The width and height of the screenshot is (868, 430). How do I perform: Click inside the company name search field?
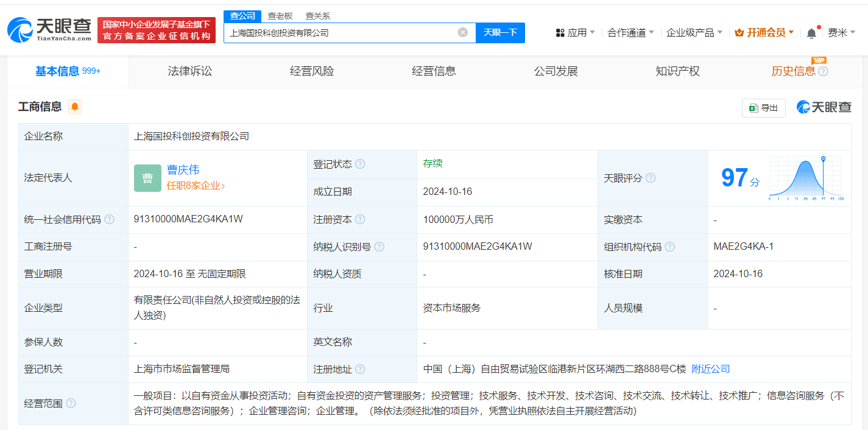pos(341,32)
